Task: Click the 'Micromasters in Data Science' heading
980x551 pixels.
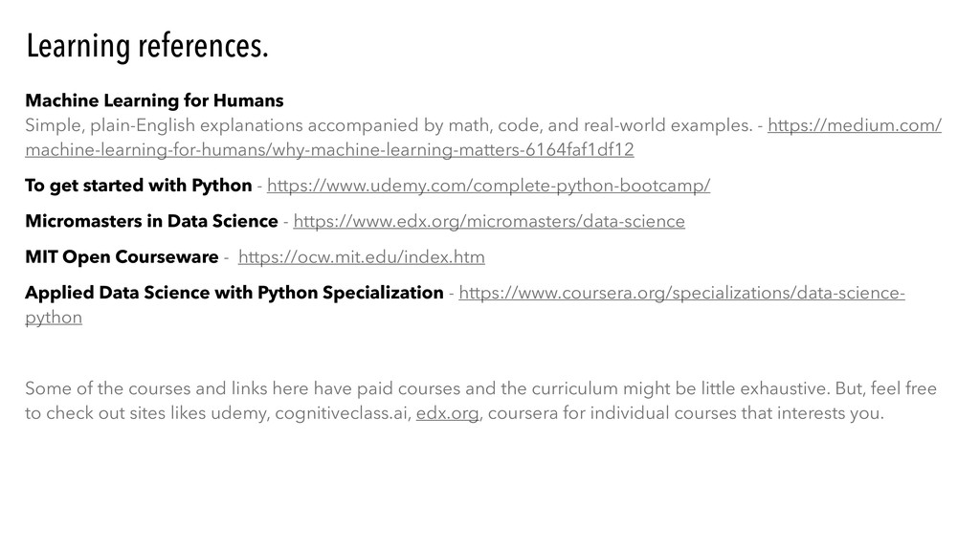Action: pos(151,222)
